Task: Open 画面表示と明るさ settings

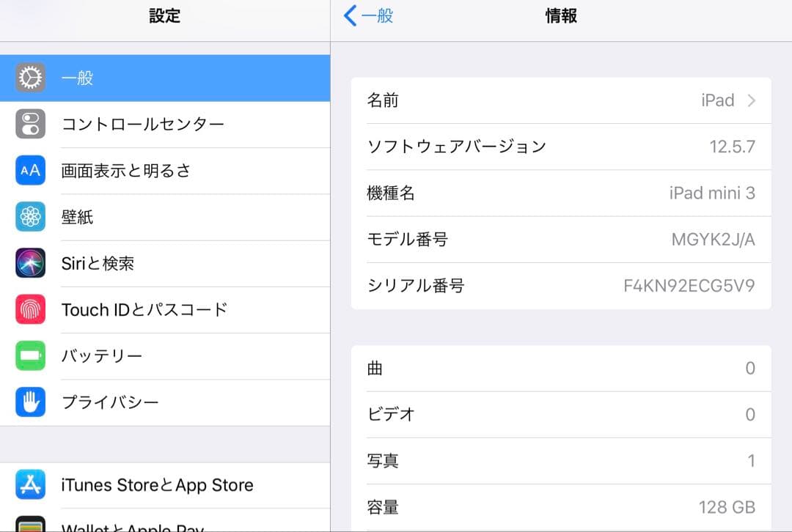Action: click(x=165, y=171)
